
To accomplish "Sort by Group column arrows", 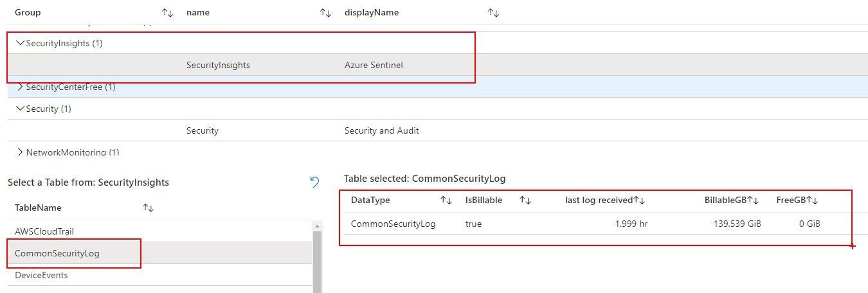I will pos(167,13).
